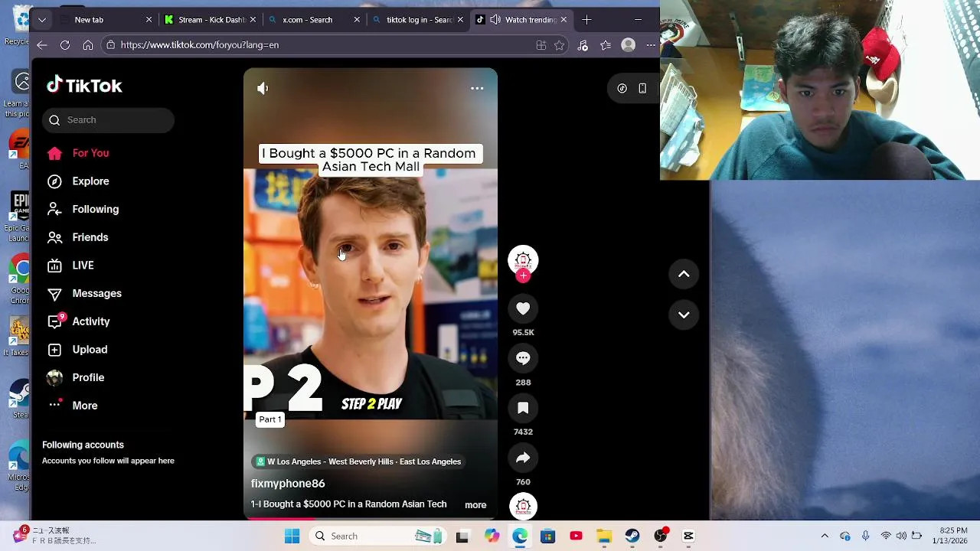The width and height of the screenshot is (980, 551).
Task: Click the get app phone icon
Action: tap(642, 88)
